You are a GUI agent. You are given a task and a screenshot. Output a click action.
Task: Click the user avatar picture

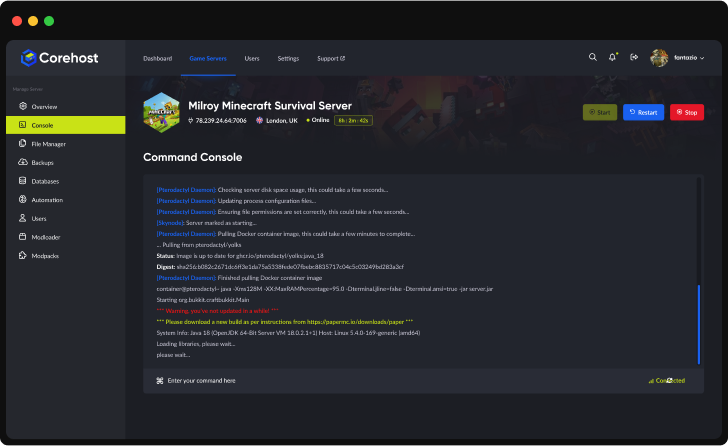coord(659,58)
